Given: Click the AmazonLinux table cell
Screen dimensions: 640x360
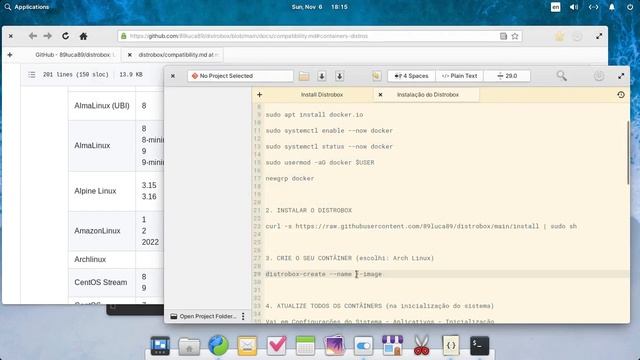Looking at the screenshot, I should pos(102,231).
